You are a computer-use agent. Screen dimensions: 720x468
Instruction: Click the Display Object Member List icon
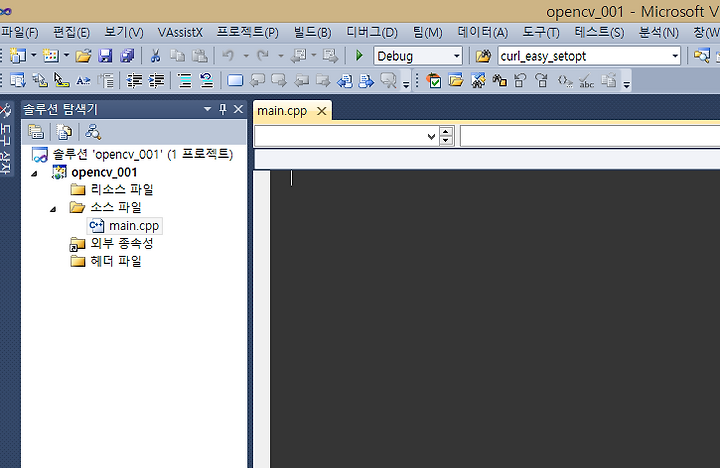[x=17, y=81]
